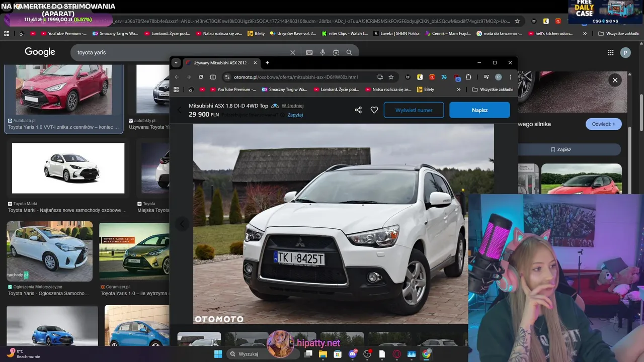Select the Używany Mitsubishi ASX 2012 tab

[x=220, y=63]
